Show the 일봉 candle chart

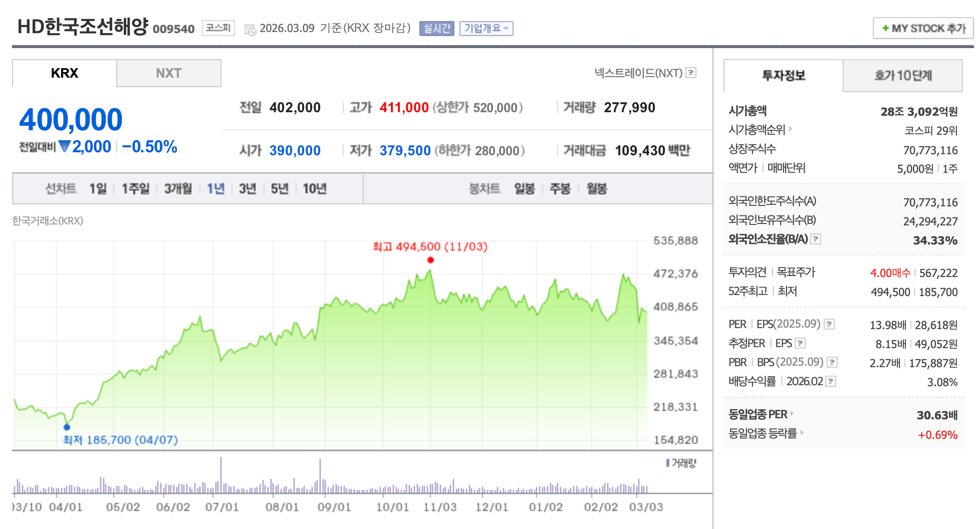pyautogui.click(x=525, y=189)
